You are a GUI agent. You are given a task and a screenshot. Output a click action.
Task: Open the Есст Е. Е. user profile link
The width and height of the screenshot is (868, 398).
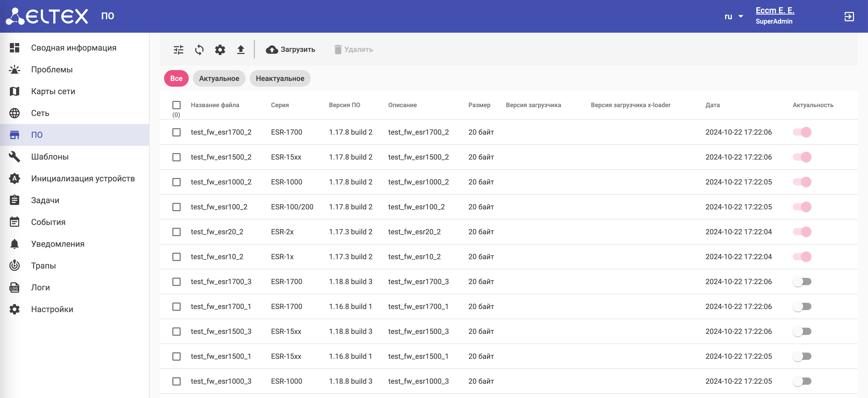pos(775,10)
